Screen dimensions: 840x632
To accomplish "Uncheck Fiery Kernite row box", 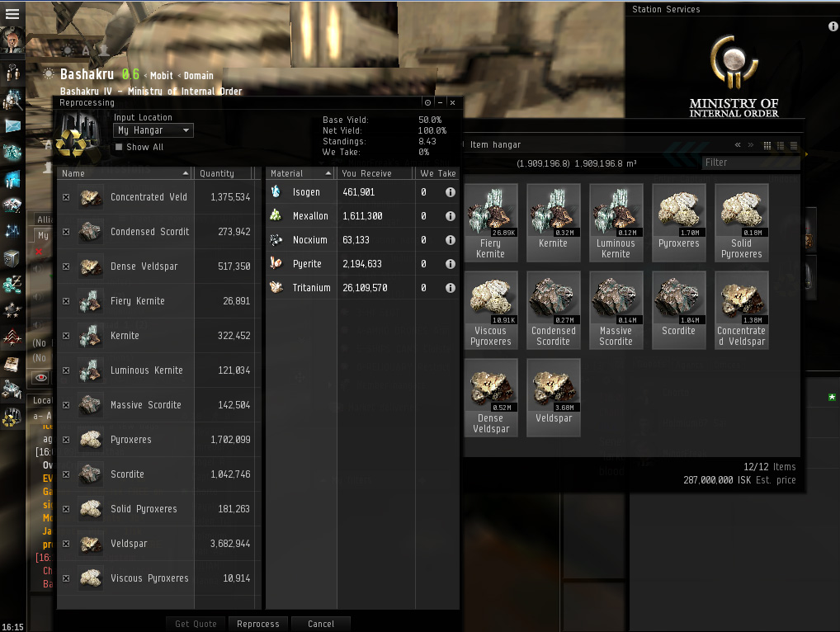I will [x=66, y=301].
